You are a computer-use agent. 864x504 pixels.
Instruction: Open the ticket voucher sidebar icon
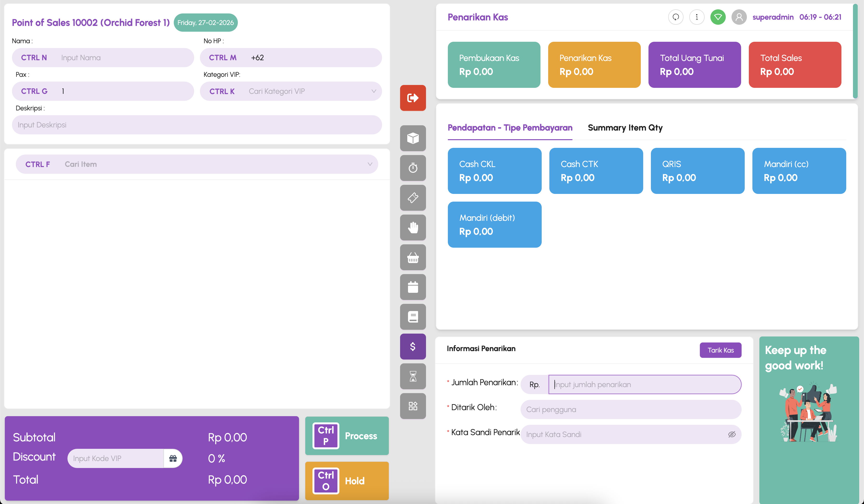413,198
